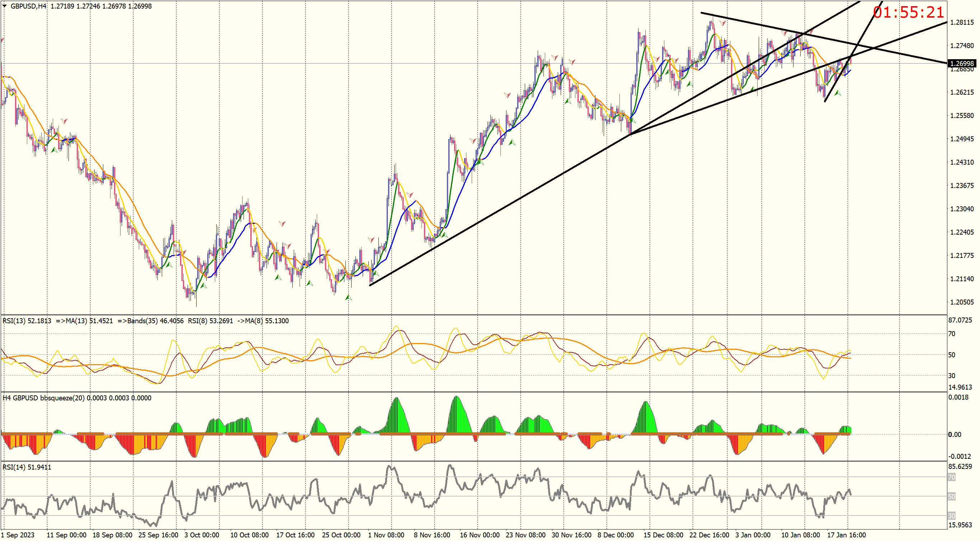Click the 17 Jan 16:00 date label
This screenshot has height=541, width=980.
[846, 535]
